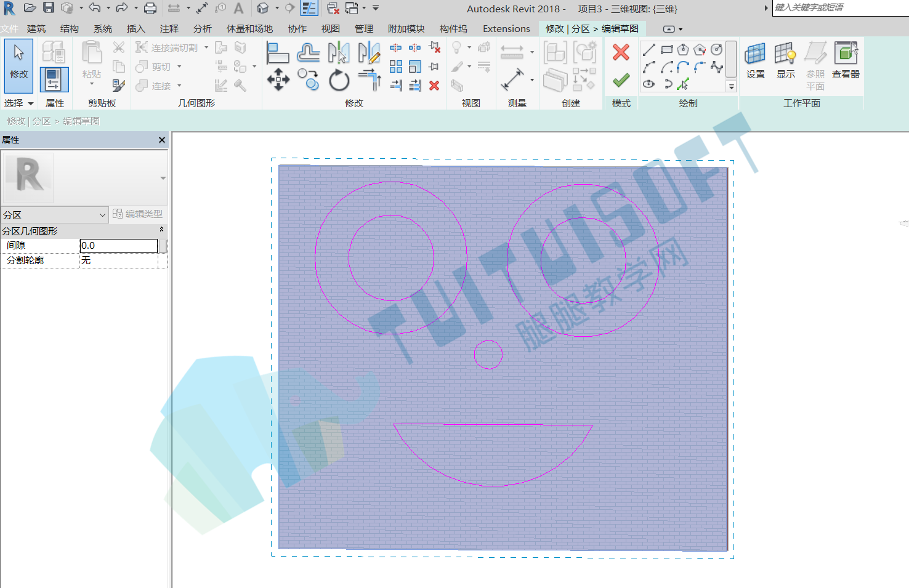Cancel edit mode with red X
This screenshot has width=909, height=588.
(621, 52)
